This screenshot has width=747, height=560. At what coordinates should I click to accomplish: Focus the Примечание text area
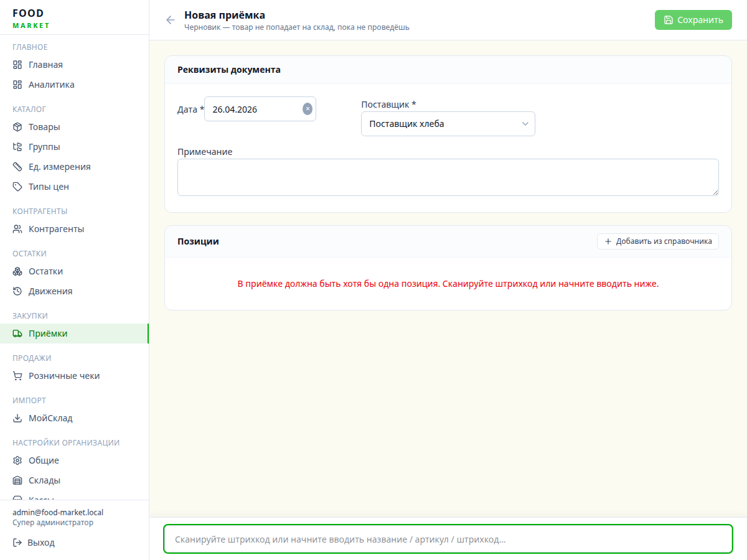pos(448,177)
